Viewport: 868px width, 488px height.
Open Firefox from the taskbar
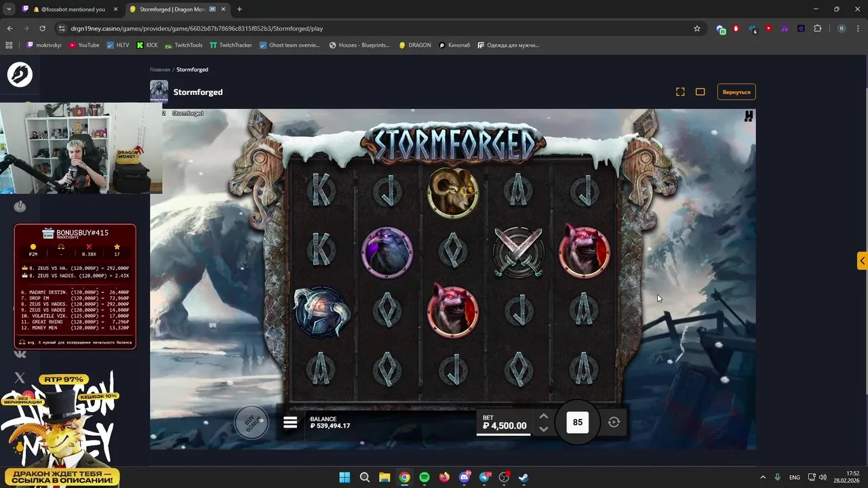click(444, 477)
